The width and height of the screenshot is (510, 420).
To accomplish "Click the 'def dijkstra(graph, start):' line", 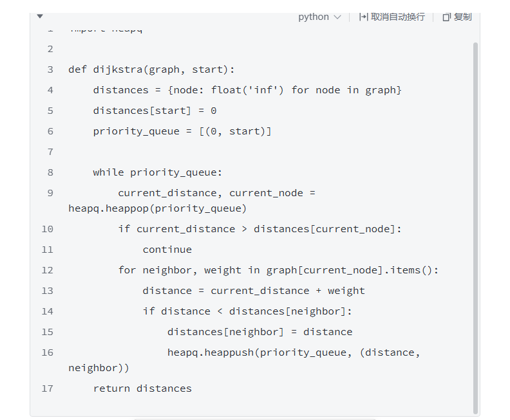I will (x=151, y=69).
